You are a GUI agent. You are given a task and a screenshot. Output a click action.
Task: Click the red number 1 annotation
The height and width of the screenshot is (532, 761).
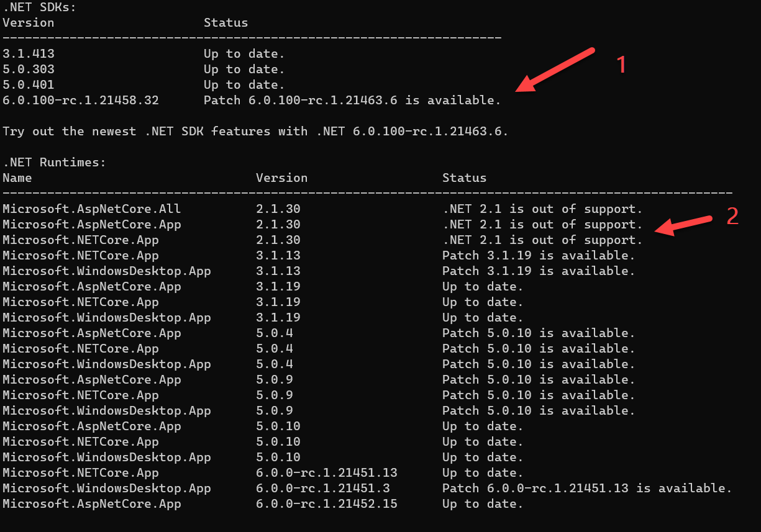pos(619,64)
